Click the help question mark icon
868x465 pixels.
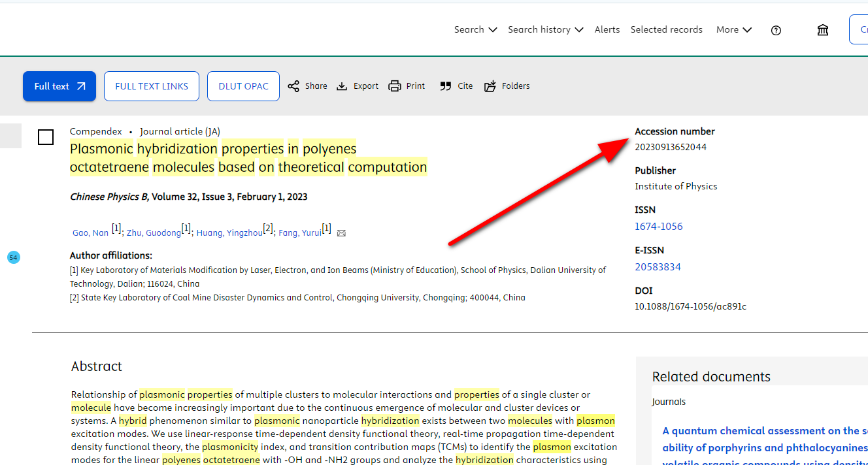pos(776,30)
